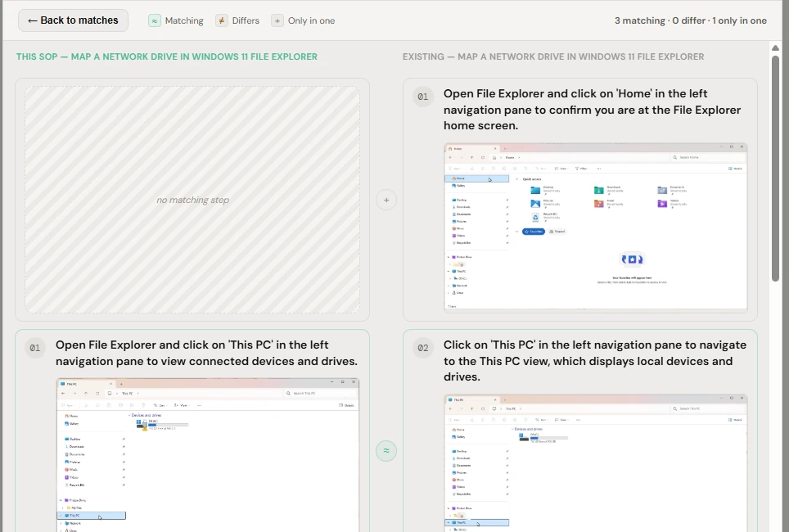Click the Matching legend label
The height and width of the screenshot is (532, 789).
tap(184, 20)
